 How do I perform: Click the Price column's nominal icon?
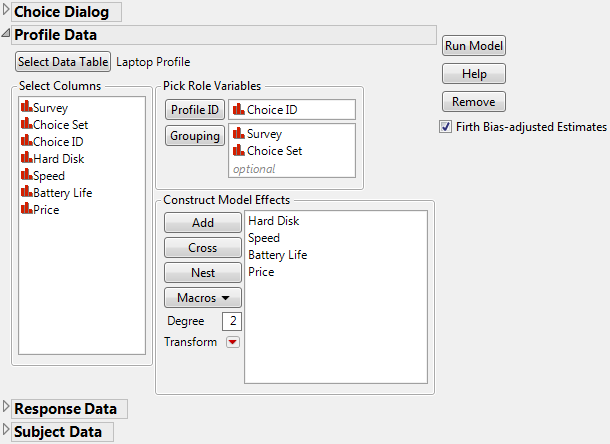pos(26,209)
